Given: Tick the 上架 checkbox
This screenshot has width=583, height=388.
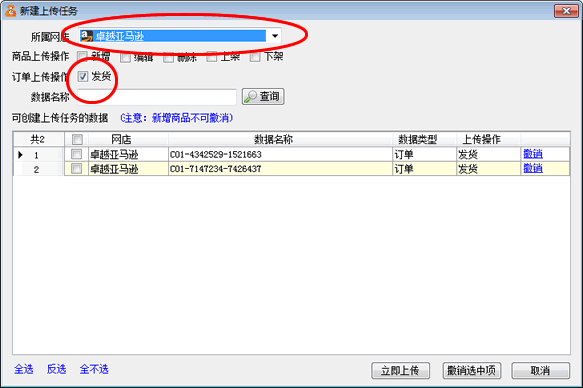Looking at the screenshot, I should click(x=212, y=57).
